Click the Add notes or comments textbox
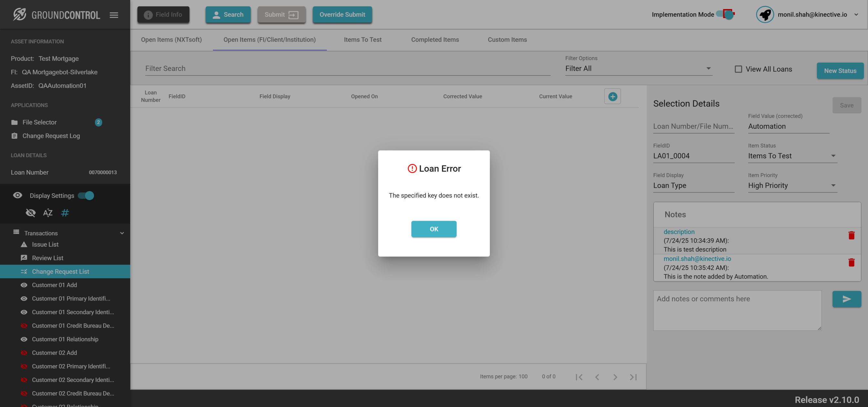The height and width of the screenshot is (407, 868). [x=737, y=310]
